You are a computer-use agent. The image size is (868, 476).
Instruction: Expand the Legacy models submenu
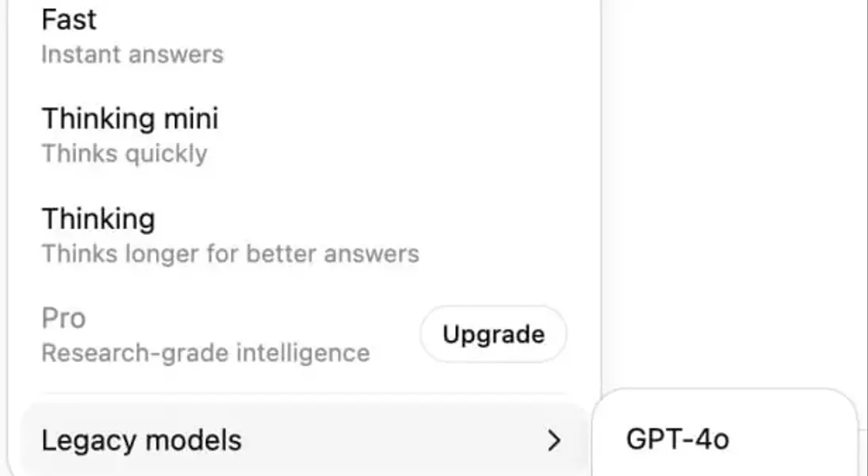[x=301, y=440]
